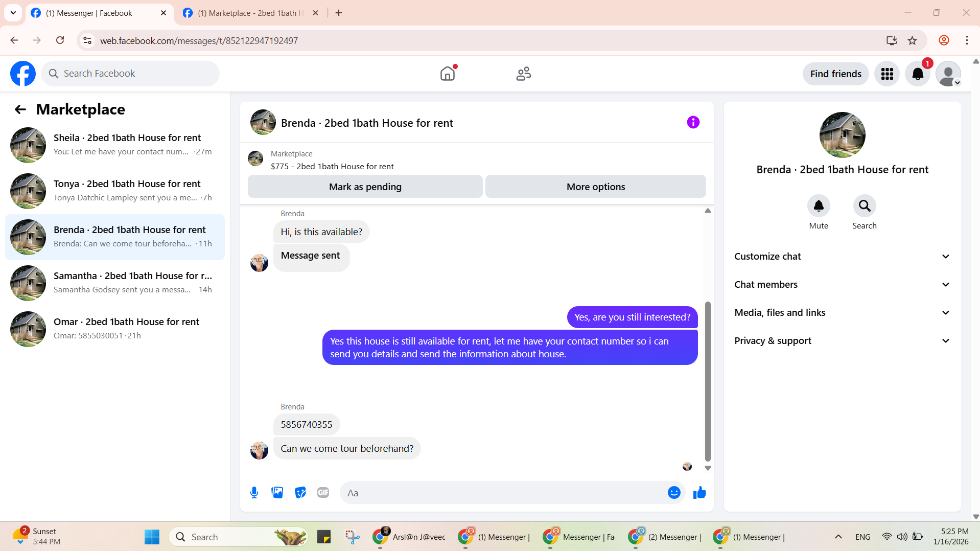Viewport: 980px width, 551px height.
Task: Open conversation information icon
Action: (693, 123)
